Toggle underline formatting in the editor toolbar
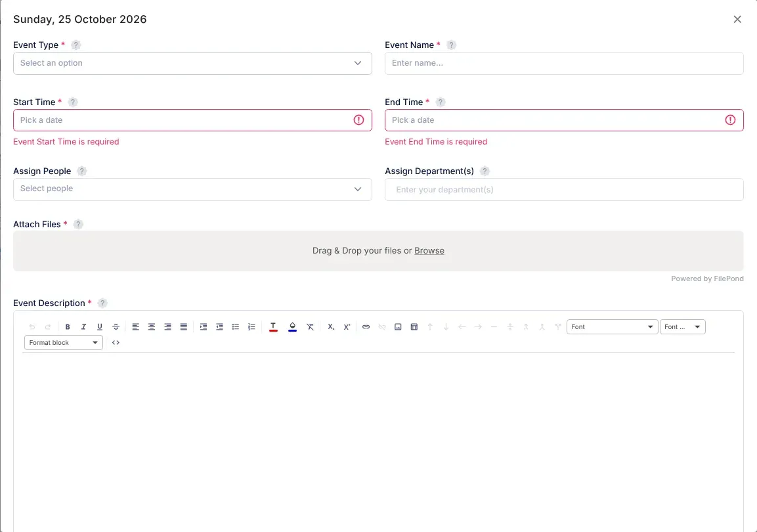Image resolution: width=757 pixels, height=532 pixels. click(99, 327)
